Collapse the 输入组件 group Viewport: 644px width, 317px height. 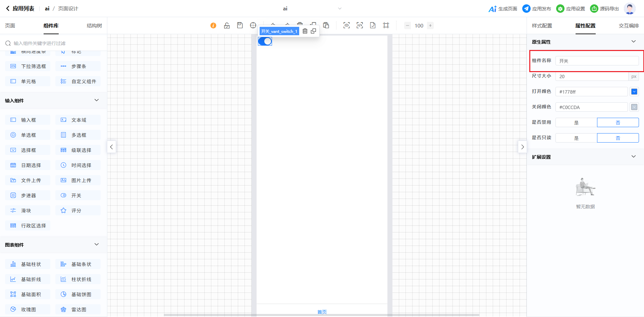[x=97, y=100]
